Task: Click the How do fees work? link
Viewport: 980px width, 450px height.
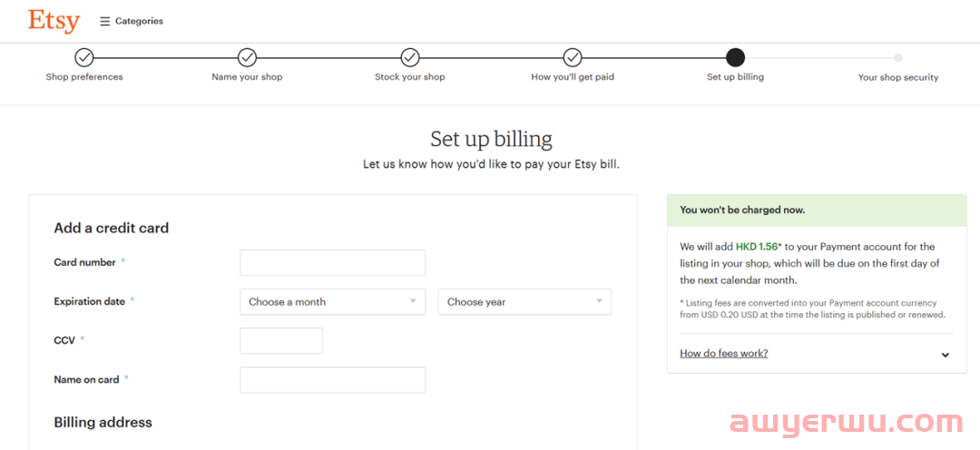Action: [724, 353]
